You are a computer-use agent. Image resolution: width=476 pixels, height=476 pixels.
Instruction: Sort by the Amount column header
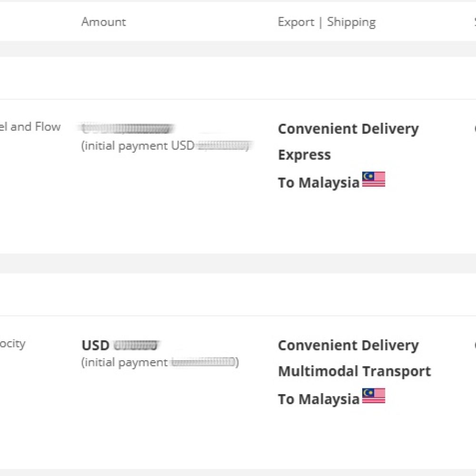click(103, 22)
